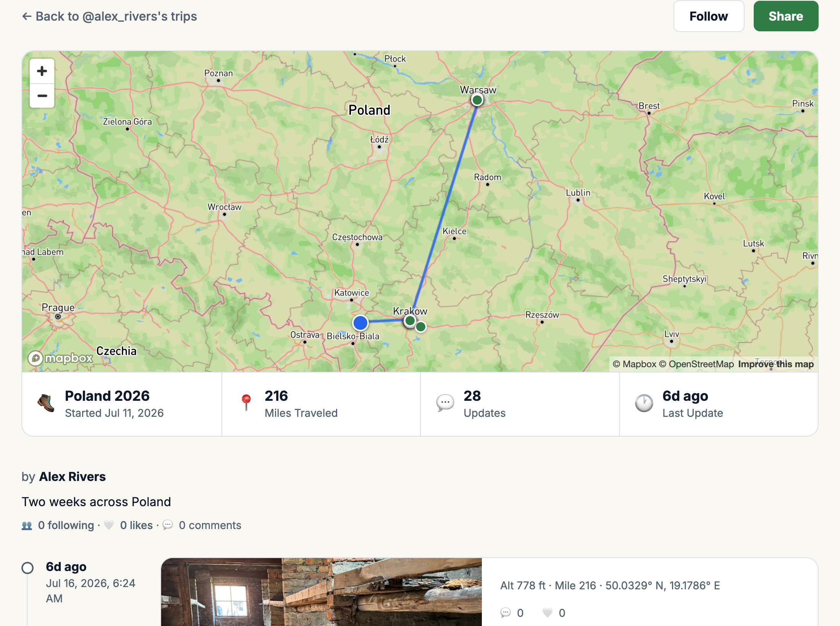Image resolution: width=840 pixels, height=626 pixels.
Task: Click the Two weeks across Poland description
Action: pos(96,502)
